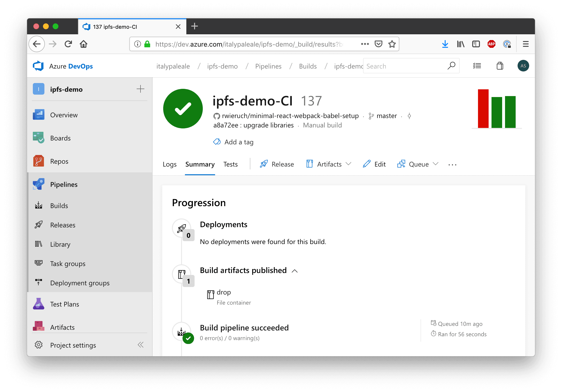This screenshot has height=392, width=562.
Task: Close the ipfs-demo-CI browser tab
Action: point(178,26)
